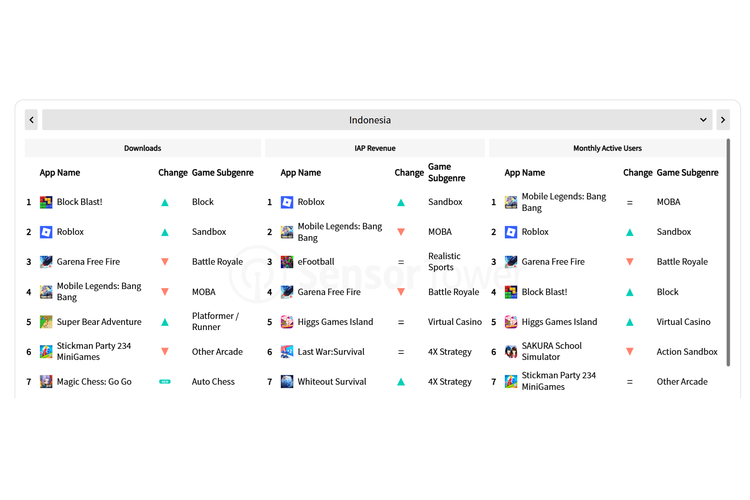Go to previous country with left chevron
The width and height of the screenshot is (750, 500).
point(32,120)
